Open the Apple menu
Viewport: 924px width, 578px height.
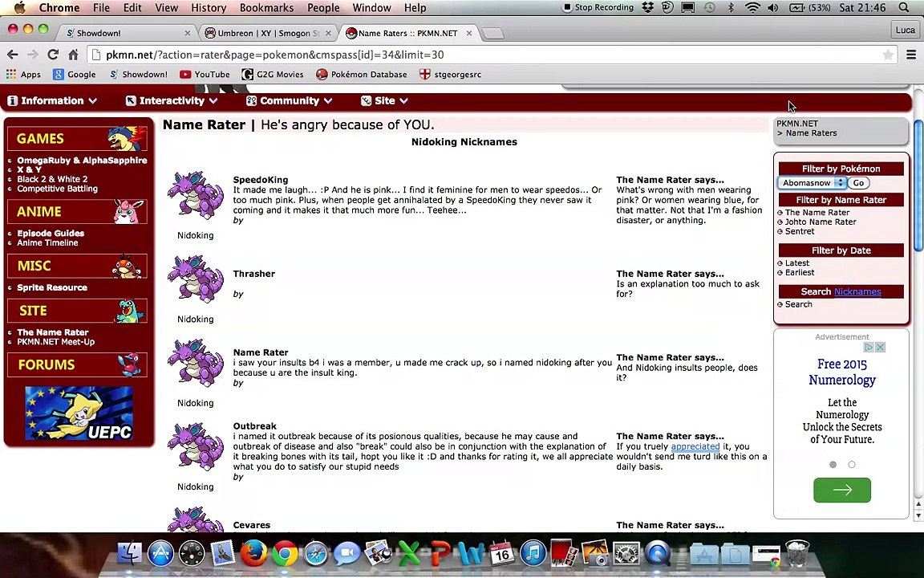coord(19,8)
